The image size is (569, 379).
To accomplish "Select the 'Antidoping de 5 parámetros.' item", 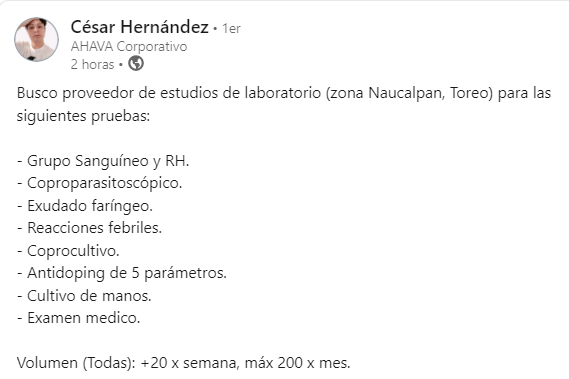I will click(x=122, y=273).
